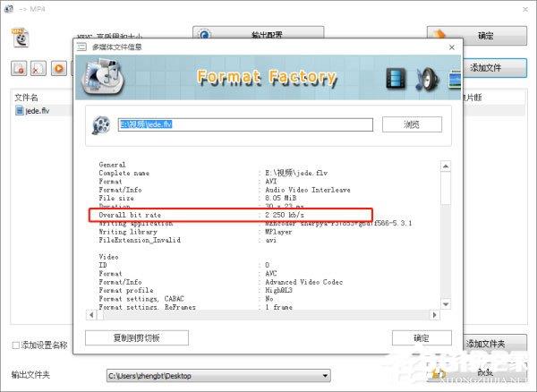Click the '2 250 kb/s' bit rate value

coord(285,215)
